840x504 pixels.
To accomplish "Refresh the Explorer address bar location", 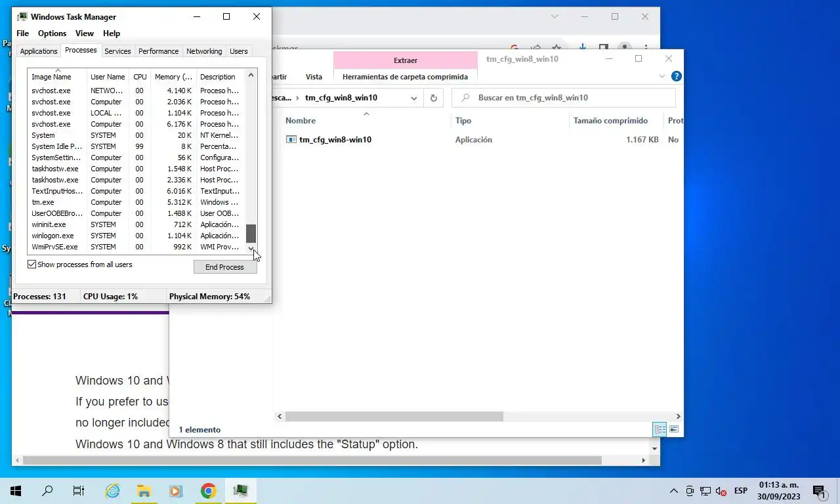I will point(433,98).
